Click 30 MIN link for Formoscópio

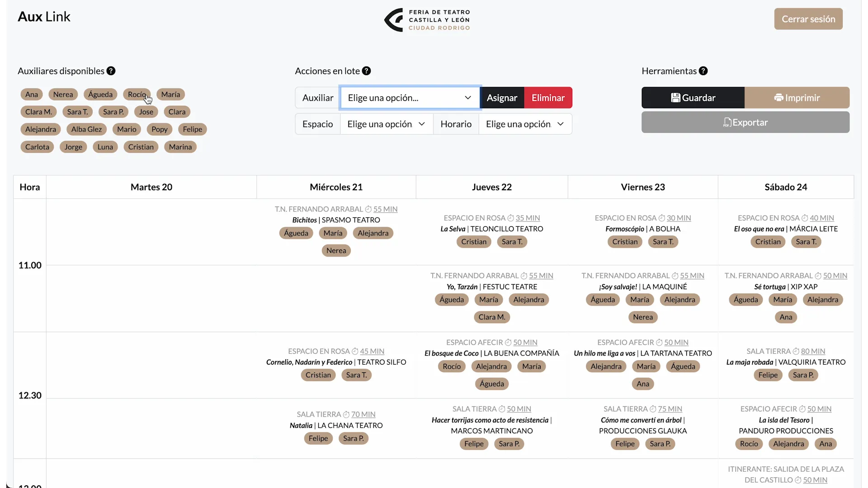point(679,218)
